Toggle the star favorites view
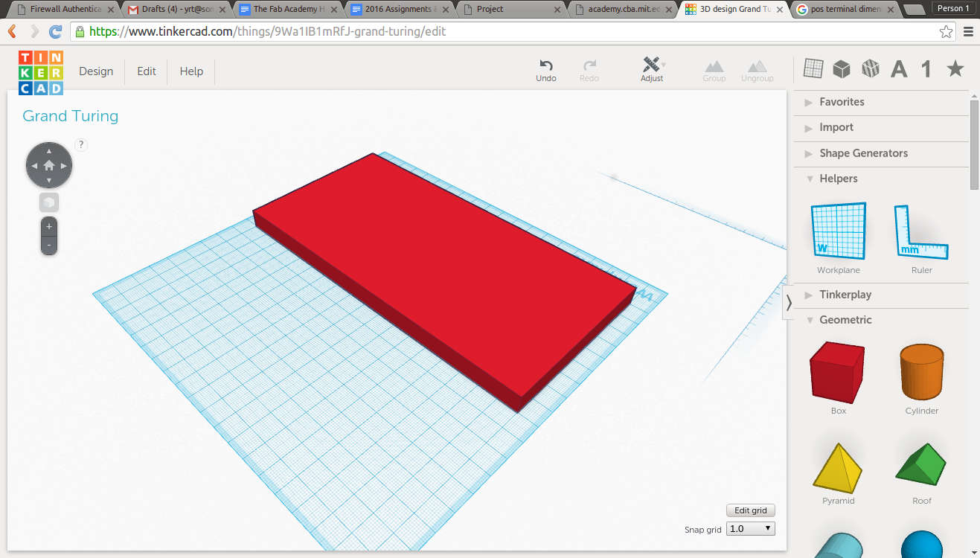The image size is (980, 558). tap(955, 68)
